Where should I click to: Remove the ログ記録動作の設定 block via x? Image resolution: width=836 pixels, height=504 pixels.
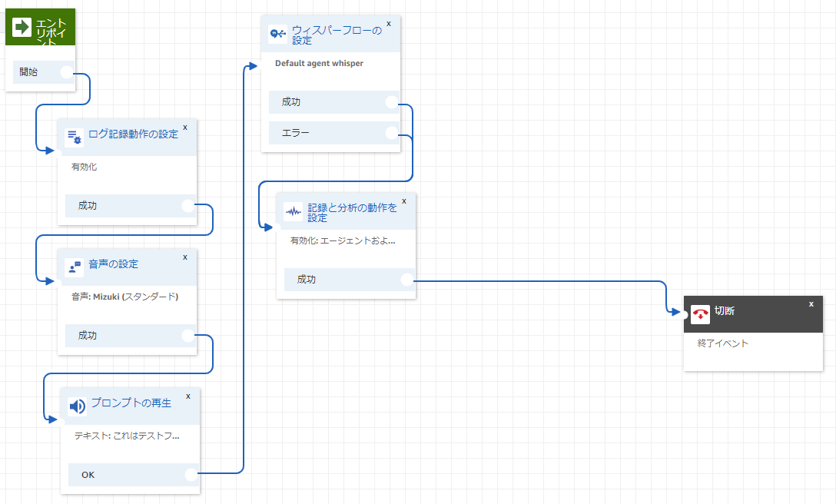point(185,128)
